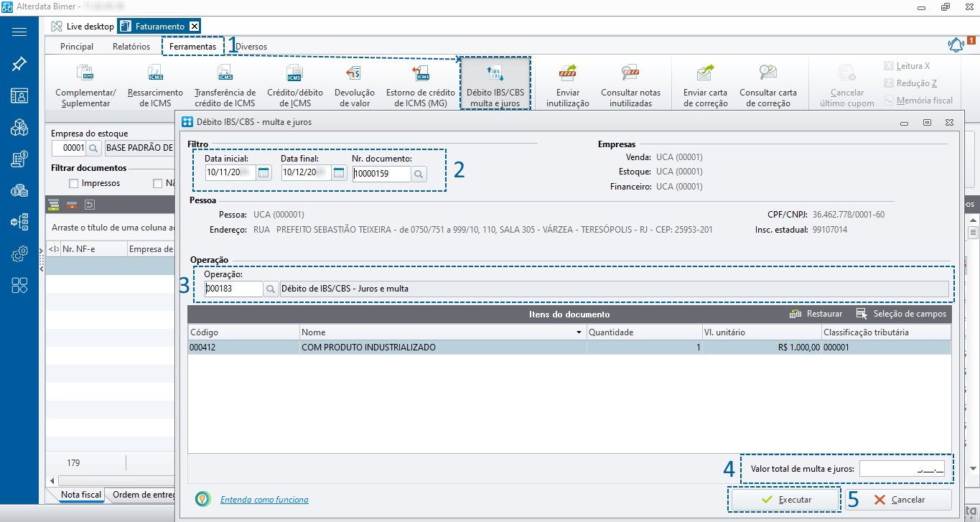Select the Devolução de valor icon

coord(354,85)
